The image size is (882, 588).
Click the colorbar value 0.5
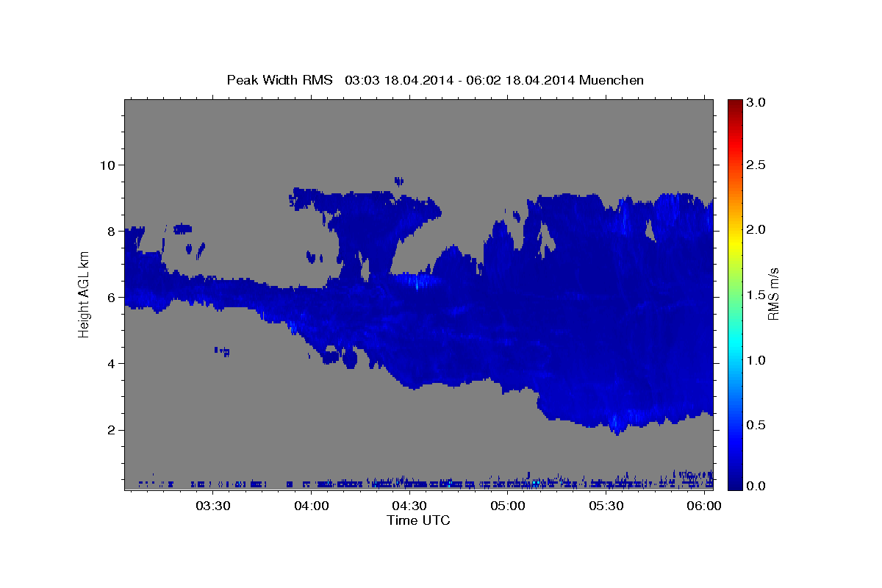757,426
